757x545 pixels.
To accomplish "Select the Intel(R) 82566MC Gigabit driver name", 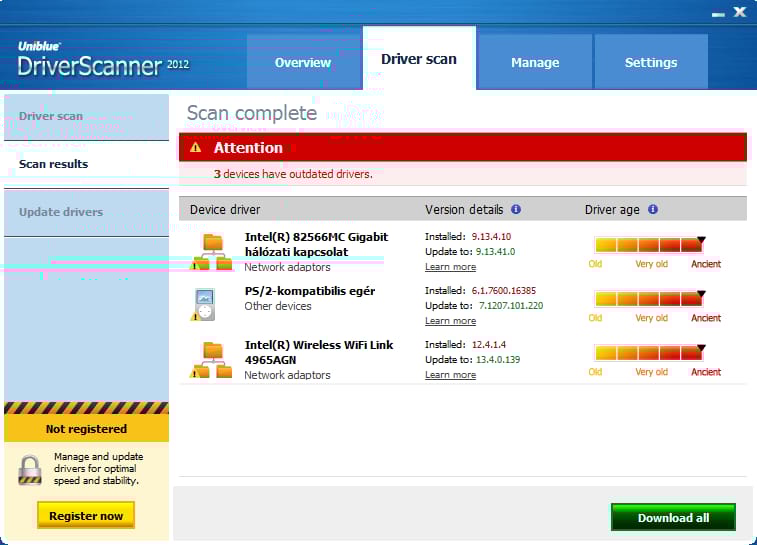I will (x=316, y=244).
